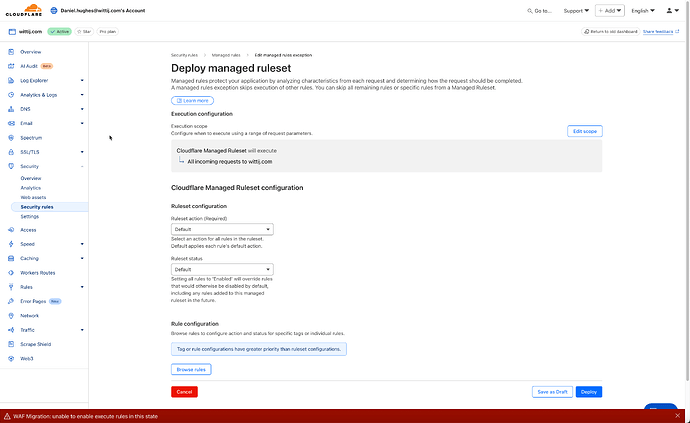
Task: Dismiss the WAF Migration error banner
Action: (677, 416)
